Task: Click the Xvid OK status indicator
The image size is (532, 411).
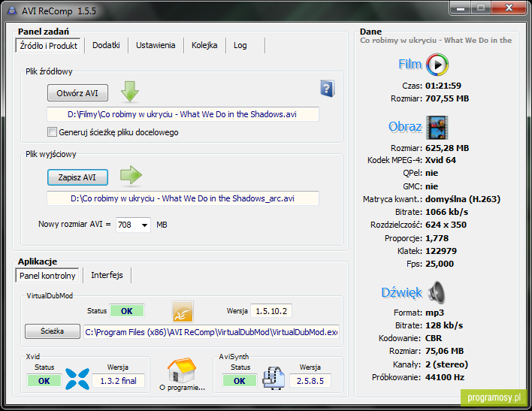Action: click(44, 381)
